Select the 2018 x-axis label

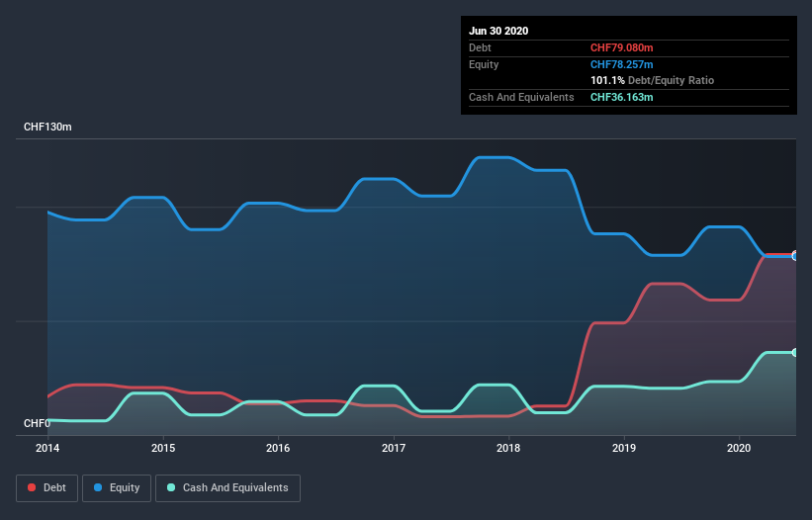(x=508, y=448)
